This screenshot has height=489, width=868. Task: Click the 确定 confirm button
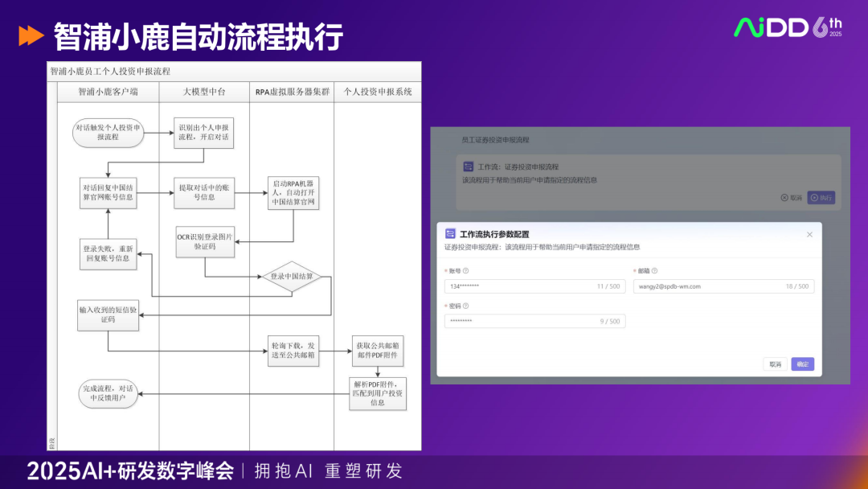pos(801,363)
